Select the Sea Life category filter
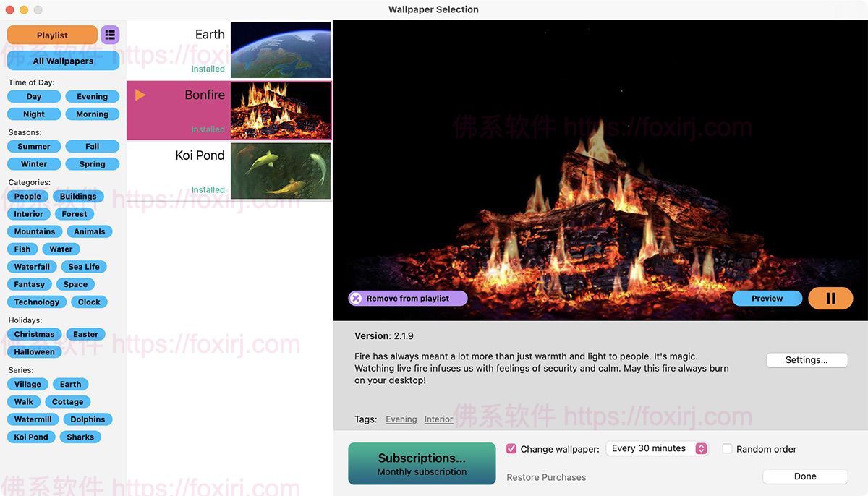868x496 pixels. [84, 267]
